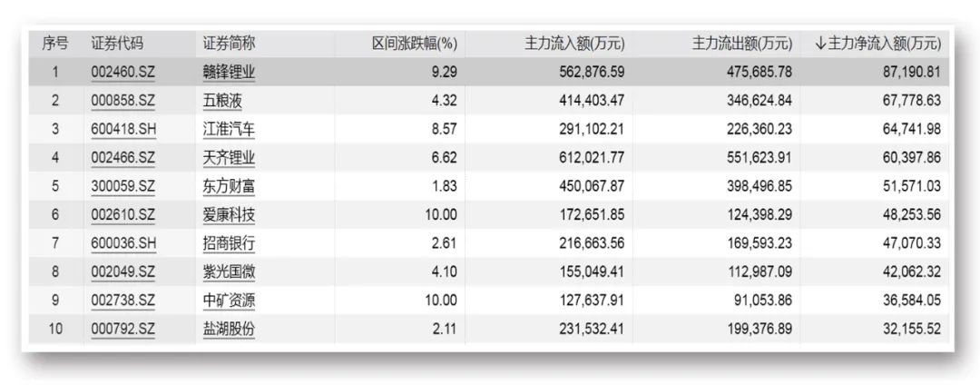Viewport: 980px width, 385px height.
Task: Click the 区间涨跌幅(%) column header
Action: (x=415, y=44)
